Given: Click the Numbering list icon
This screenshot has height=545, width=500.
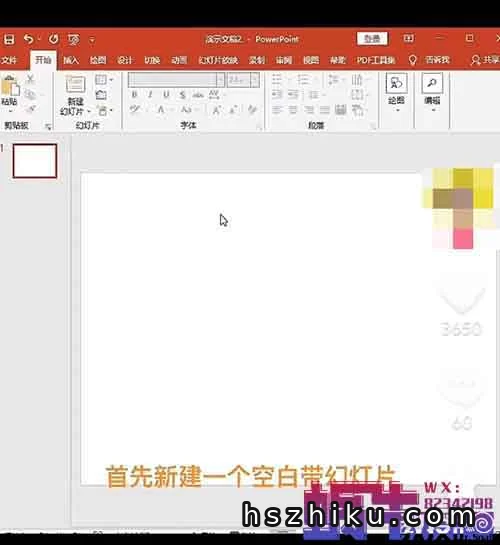Looking at the screenshot, I should 304,80.
